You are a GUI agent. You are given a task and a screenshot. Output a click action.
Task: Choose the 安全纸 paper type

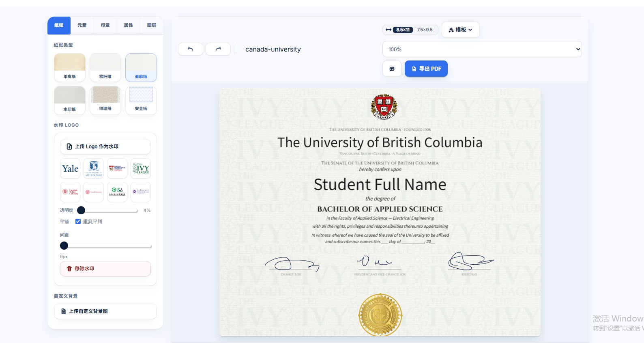tap(141, 100)
